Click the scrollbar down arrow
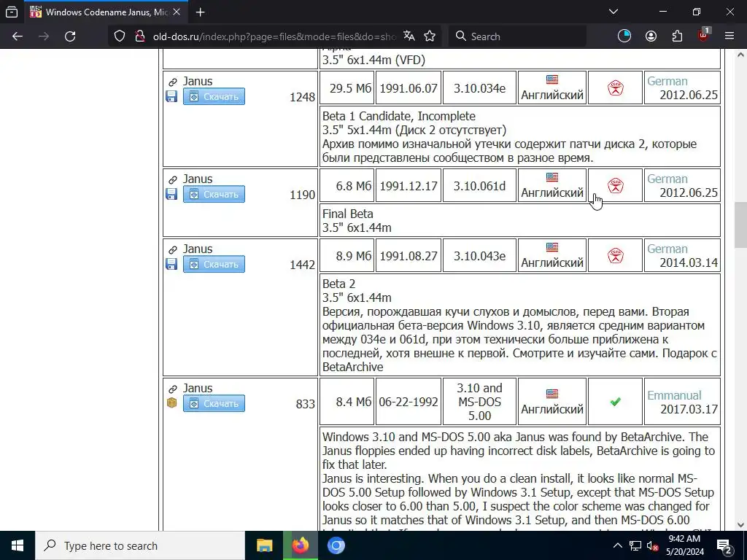Image resolution: width=747 pixels, height=560 pixels. pyautogui.click(x=740, y=525)
